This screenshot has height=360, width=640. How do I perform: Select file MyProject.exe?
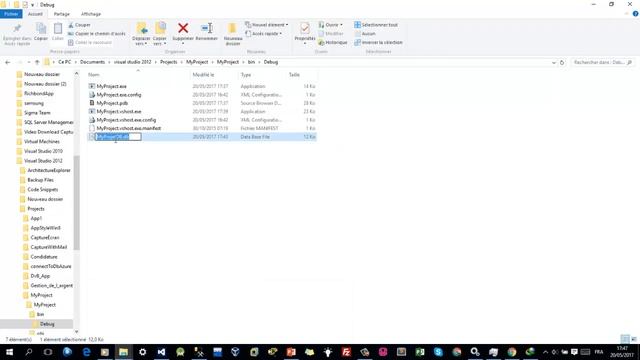111,87
